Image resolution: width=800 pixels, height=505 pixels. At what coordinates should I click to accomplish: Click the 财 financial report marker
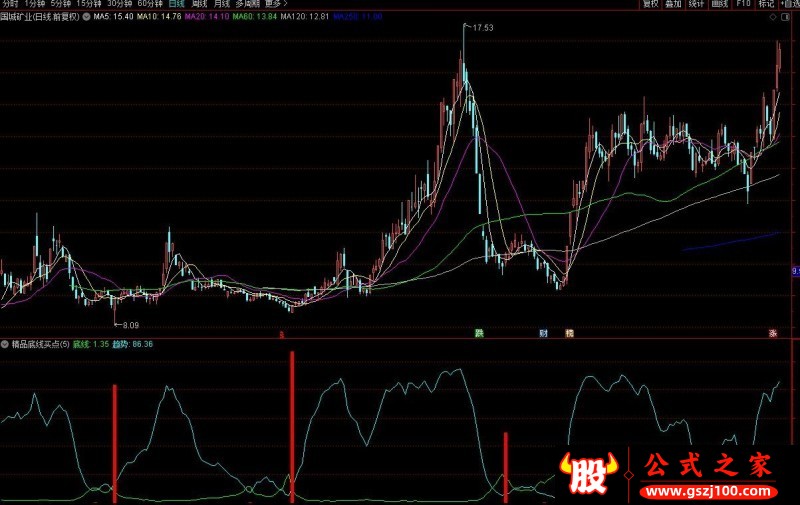click(543, 332)
